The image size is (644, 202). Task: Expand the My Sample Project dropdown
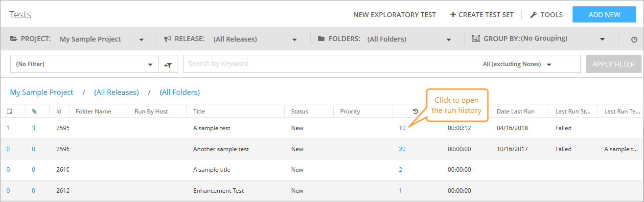[141, 39]
